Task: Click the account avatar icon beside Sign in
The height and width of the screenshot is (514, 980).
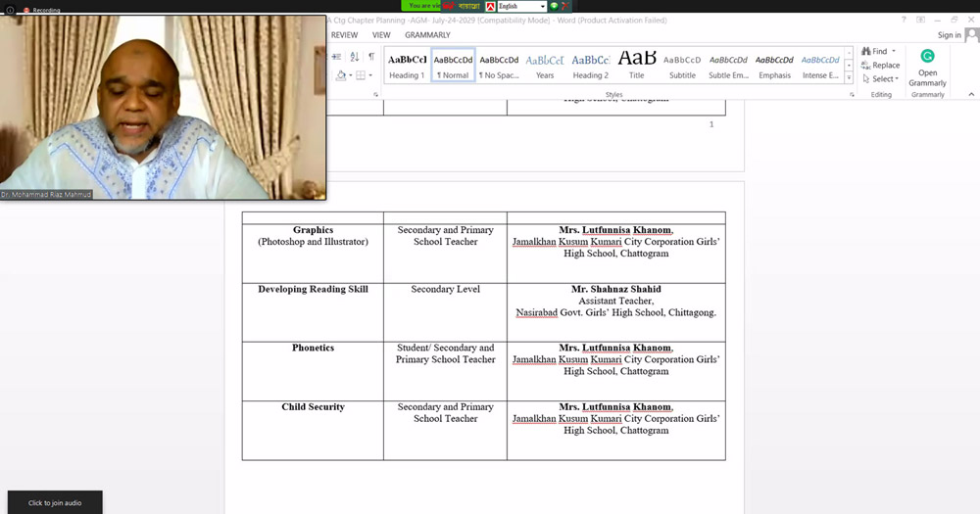Action: click(x=971, y=35)
